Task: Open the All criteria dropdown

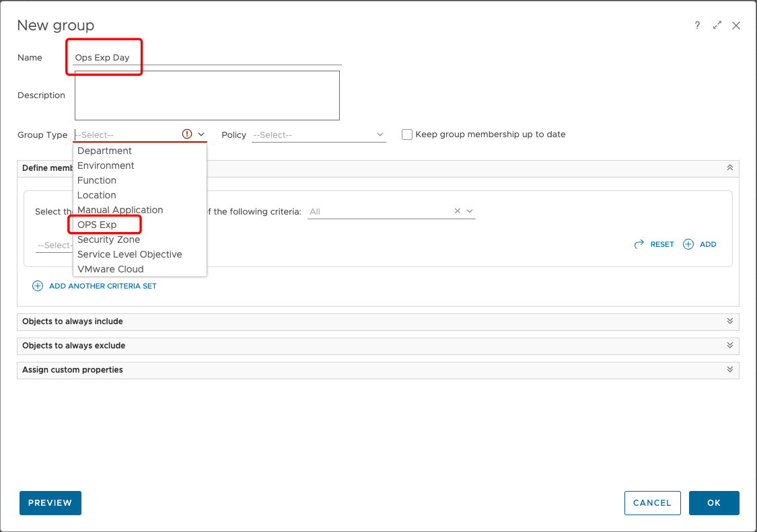Action: tap(469, 211)
